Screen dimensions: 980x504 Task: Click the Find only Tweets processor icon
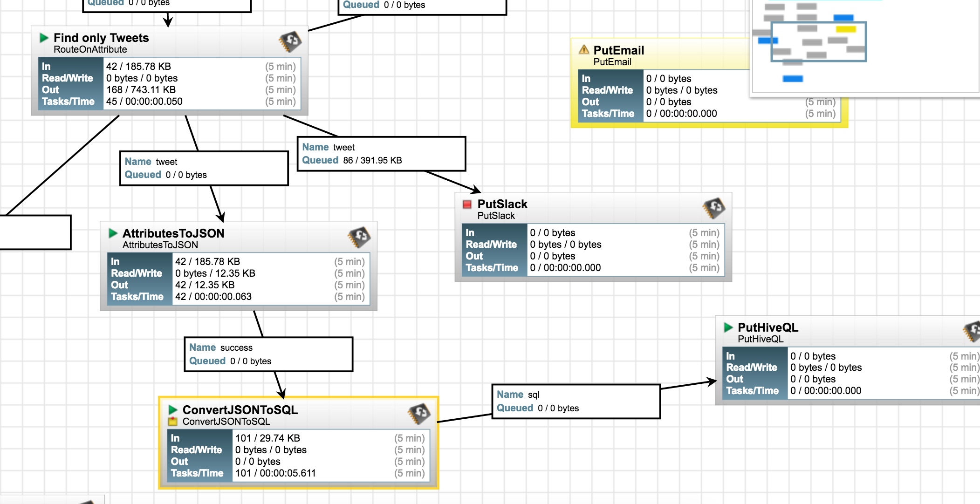click(290, 42)
